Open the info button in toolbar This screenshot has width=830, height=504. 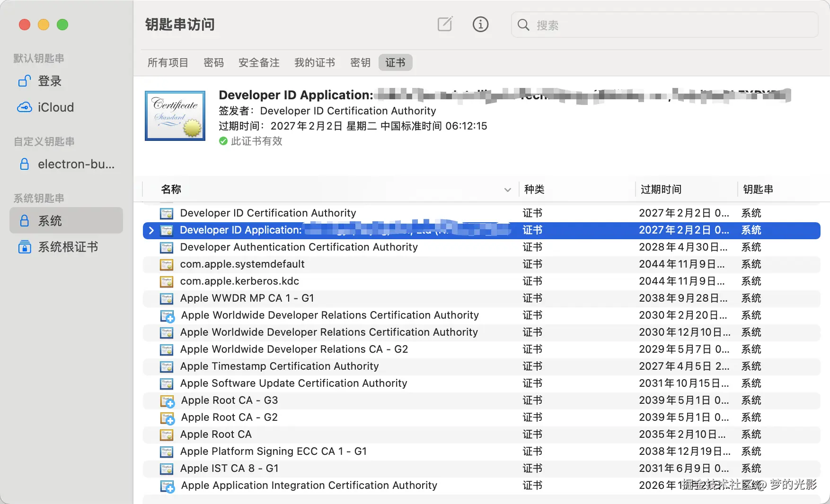(480, 24)
